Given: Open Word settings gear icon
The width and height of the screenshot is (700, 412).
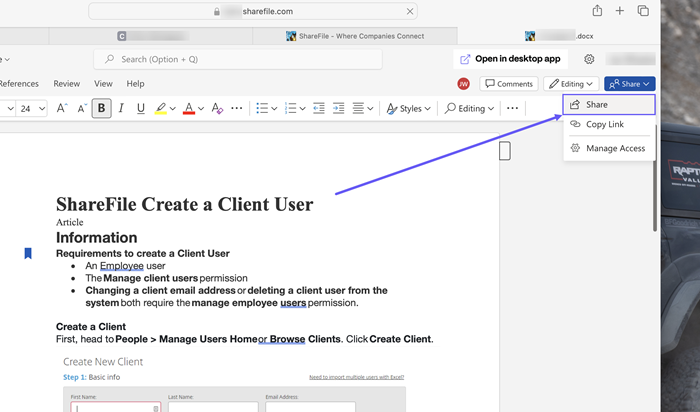Looking at the screenshot, I should 589,59.
